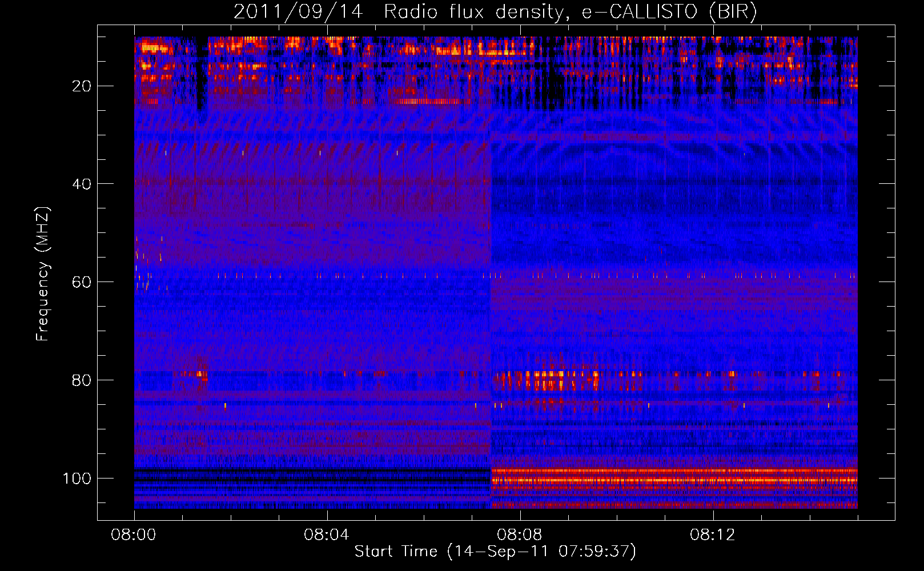Click the 08:12 time tick label
924x571 pixels.
pos(713,535)
